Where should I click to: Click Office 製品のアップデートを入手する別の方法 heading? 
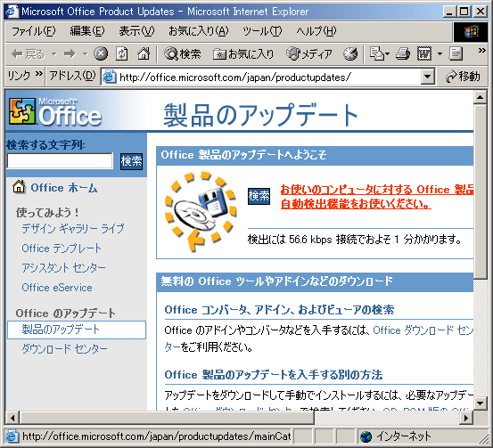pos(273,375)
